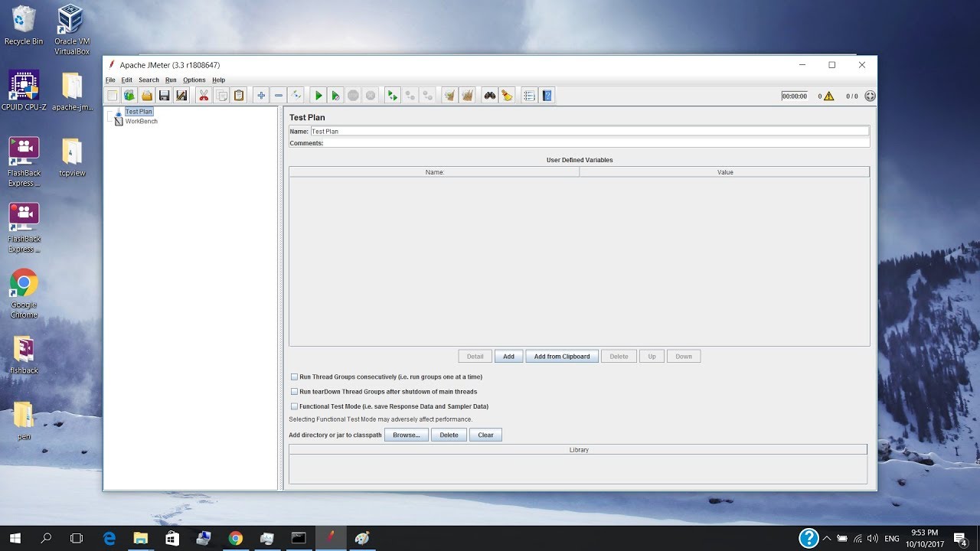Expand all with the plus icon
Image resolution: width=980 pixels, height=551 pixels.
pyautogui.click(x=261, y=96)
